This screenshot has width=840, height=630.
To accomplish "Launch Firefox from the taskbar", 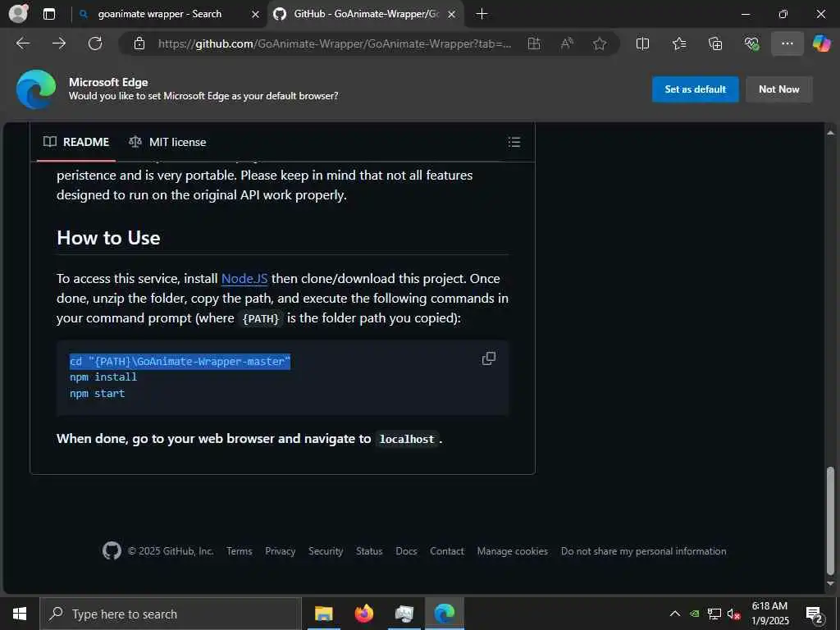I will 364,614.
